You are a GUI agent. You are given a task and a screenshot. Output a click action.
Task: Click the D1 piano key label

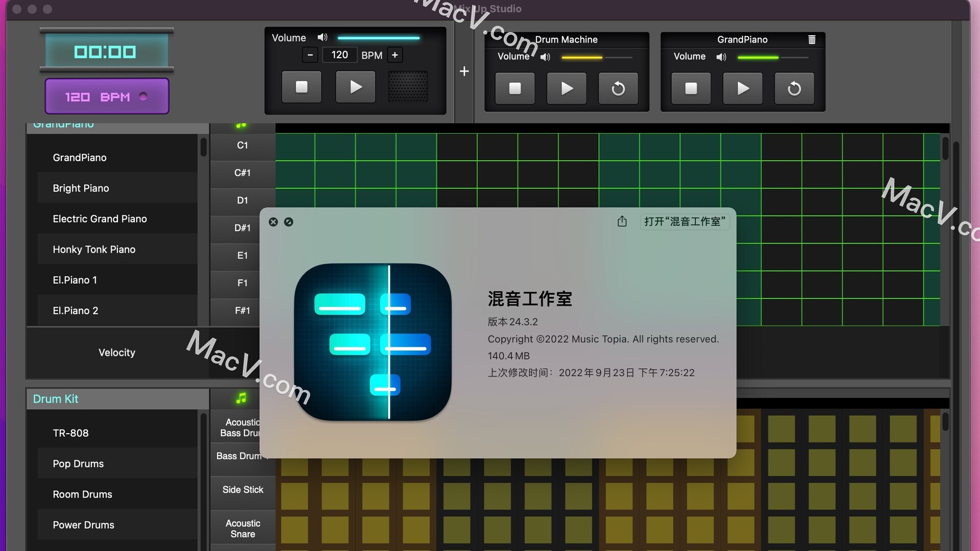point(242,201)
